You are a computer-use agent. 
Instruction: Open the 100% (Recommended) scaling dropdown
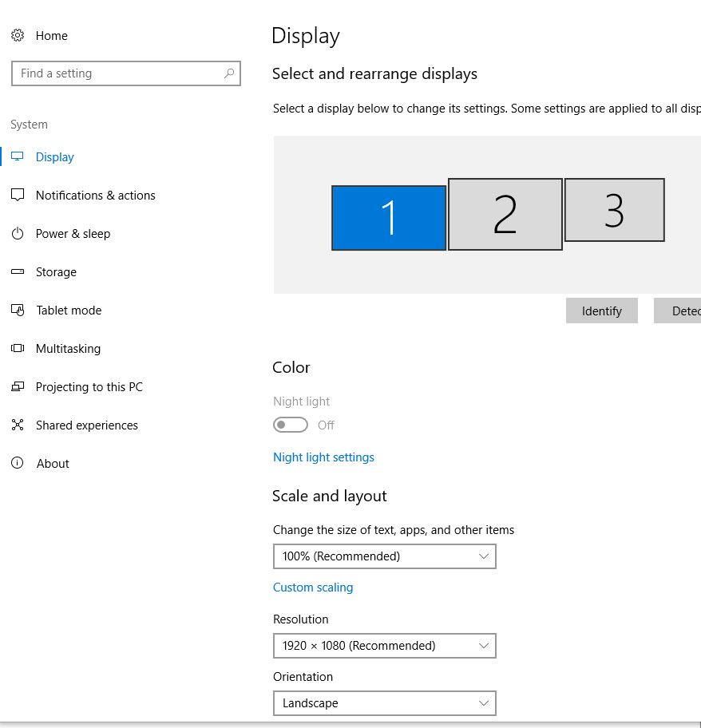[x=384, y=556]
